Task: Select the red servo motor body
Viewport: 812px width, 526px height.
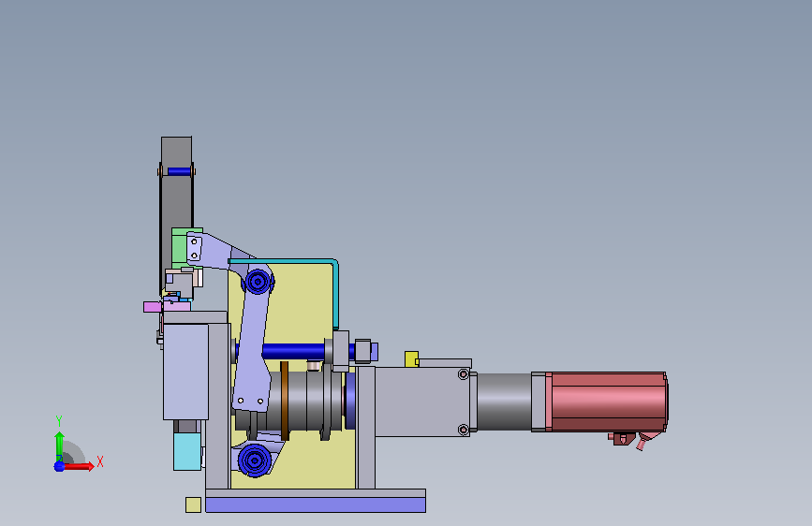Action: pyautogui.click(x=609, y=402)
